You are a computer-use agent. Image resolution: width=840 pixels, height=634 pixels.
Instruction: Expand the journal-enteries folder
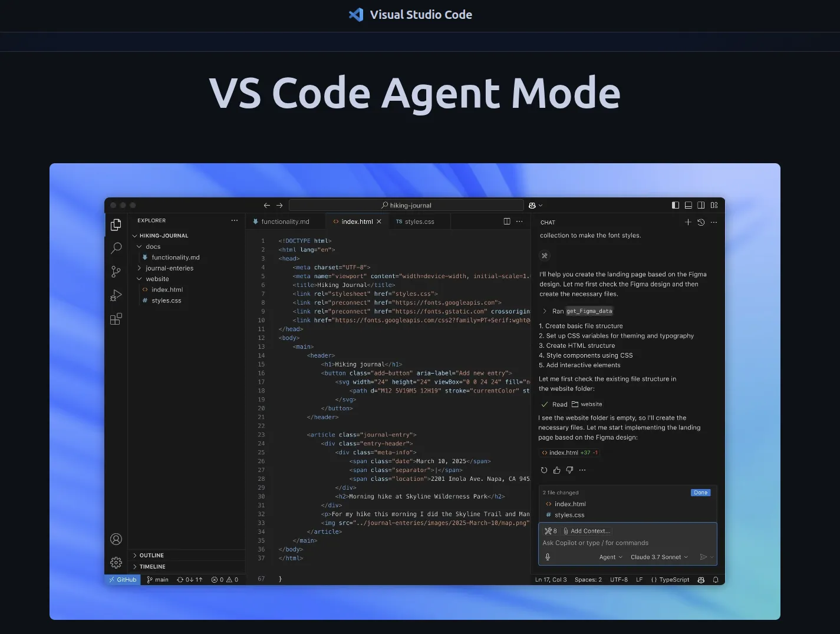[x=165, y=268]
